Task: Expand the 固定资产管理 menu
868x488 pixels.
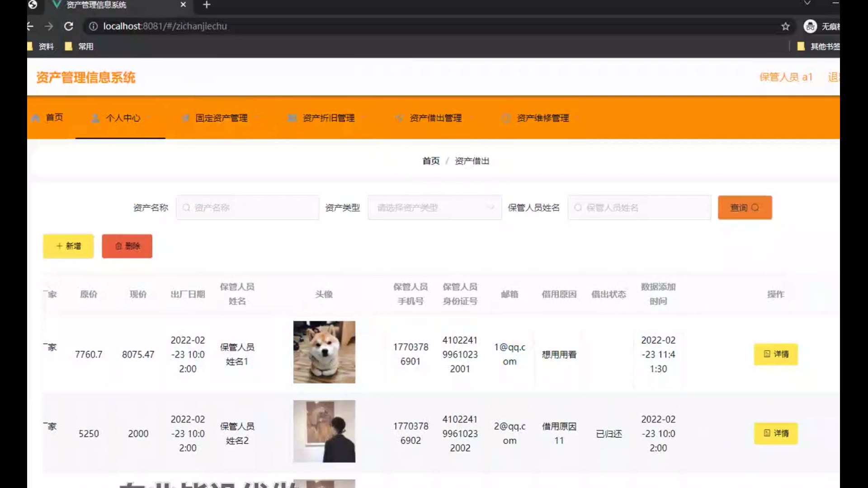Action: (x=221, y=118)
